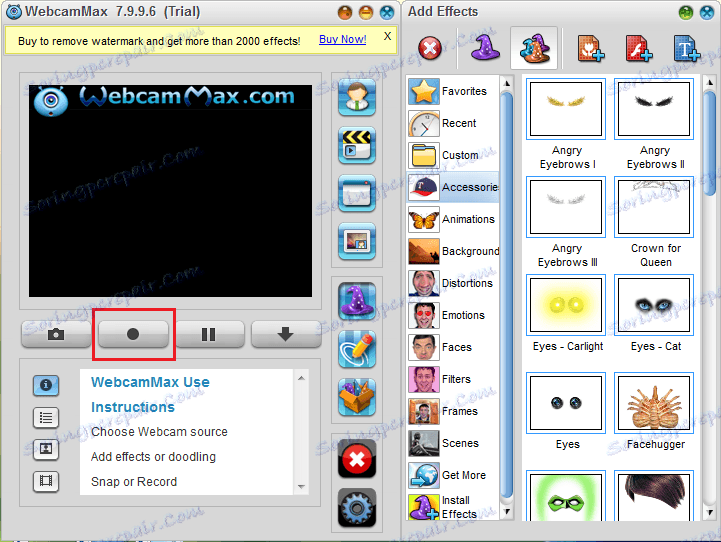Click the 'Add effects or doodling' instruction text
This screenshot has width=721, height=542.
[x=153, y=457]
